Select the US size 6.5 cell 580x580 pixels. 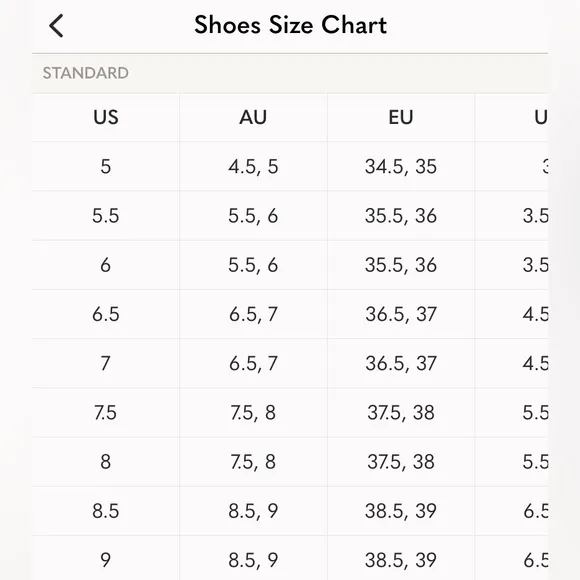(106, 314)
